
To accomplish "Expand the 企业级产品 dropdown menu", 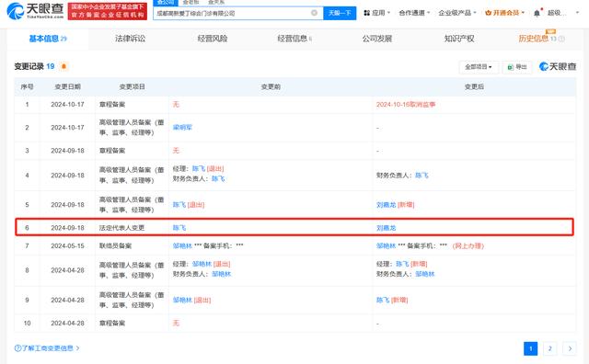I will (457, 13).
